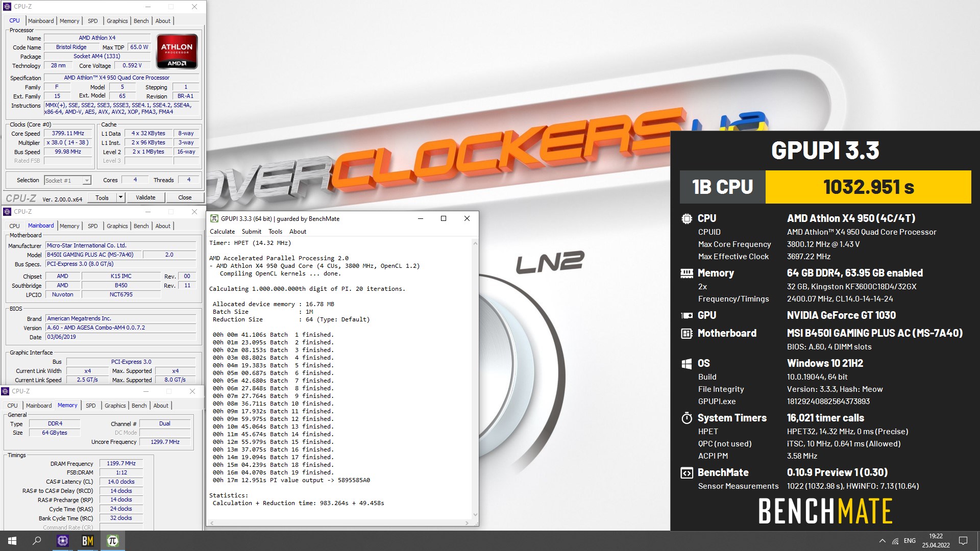Open Bench tab in top CPU-Z window
This screenshot has width=980, height=551.
(x=141, y=21)
